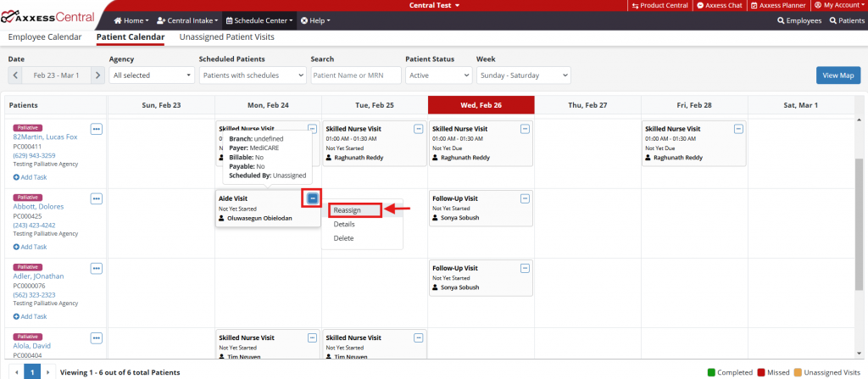Click the next week arrow
868x379 pixels.
coord(97,75)
